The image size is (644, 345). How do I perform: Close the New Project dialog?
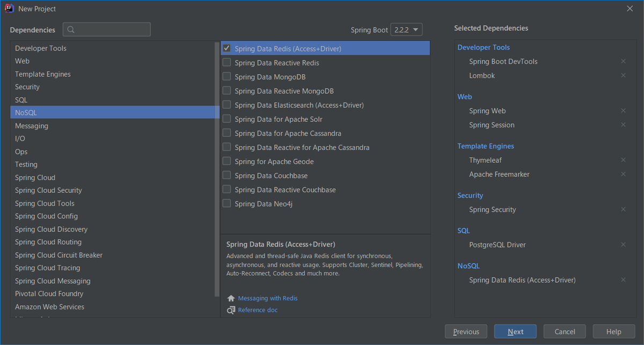pos(630,9)
